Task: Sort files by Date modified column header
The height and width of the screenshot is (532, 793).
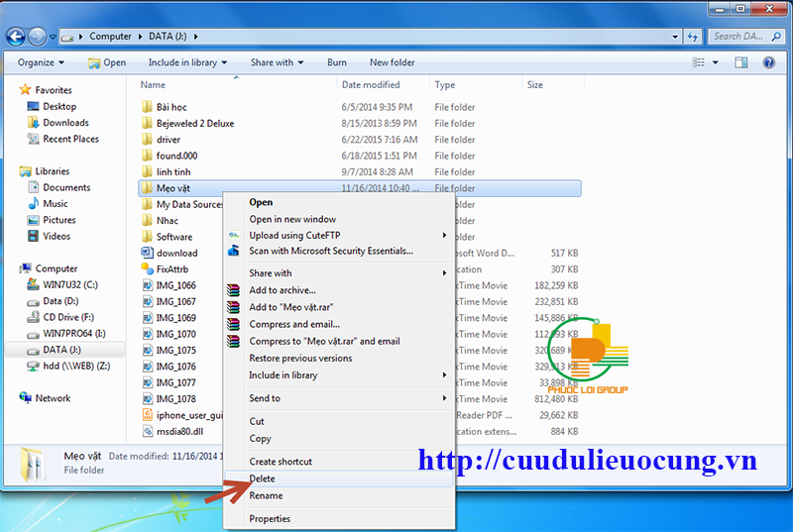Action: point(371,85)
